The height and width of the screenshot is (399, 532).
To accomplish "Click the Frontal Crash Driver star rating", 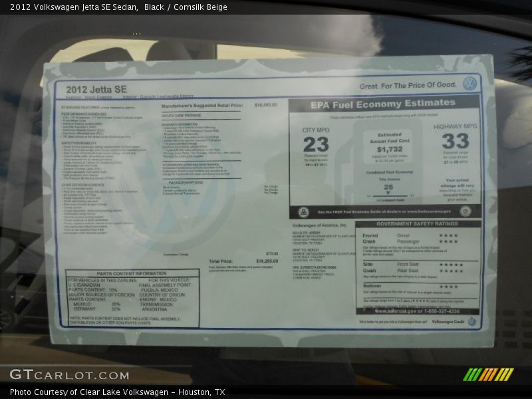I will pyautogui.click(x=448, y=235).
